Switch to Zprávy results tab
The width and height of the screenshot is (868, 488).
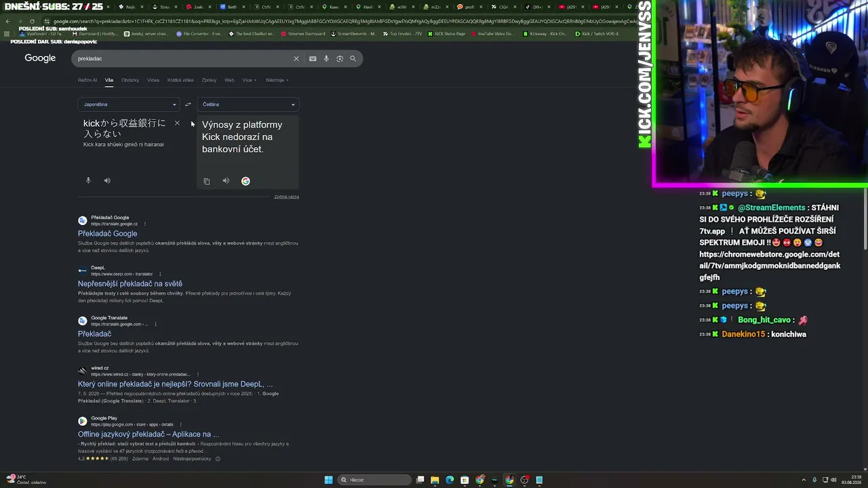point(209,80)
